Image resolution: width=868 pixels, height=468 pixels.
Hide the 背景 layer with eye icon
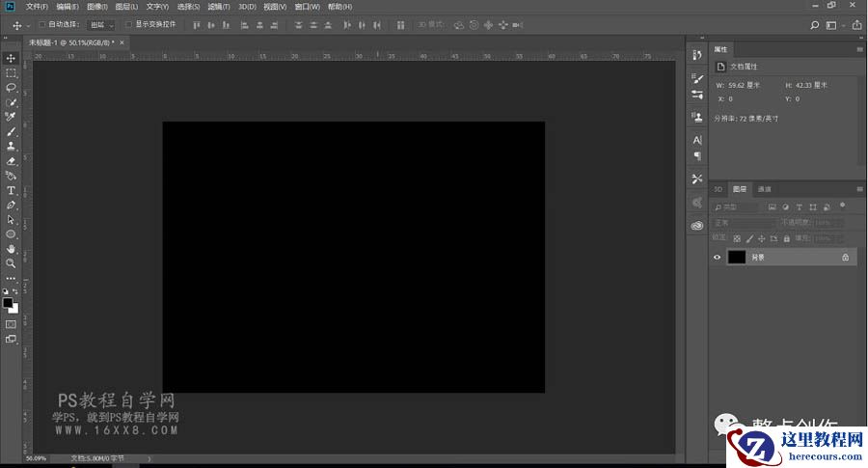click(x=717, y=258)
